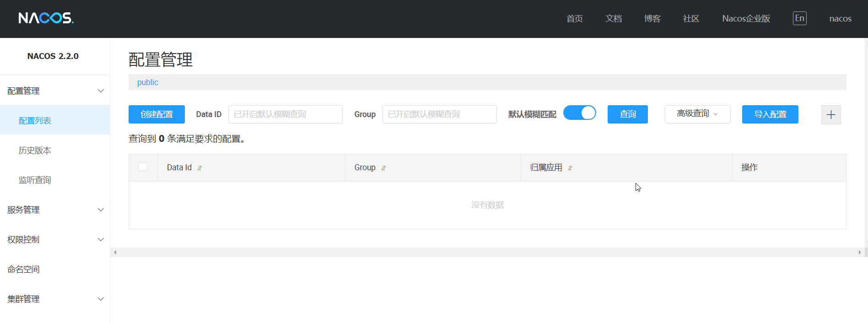Select the public namespace tab

pyautogui.click(x=148, y=82)
